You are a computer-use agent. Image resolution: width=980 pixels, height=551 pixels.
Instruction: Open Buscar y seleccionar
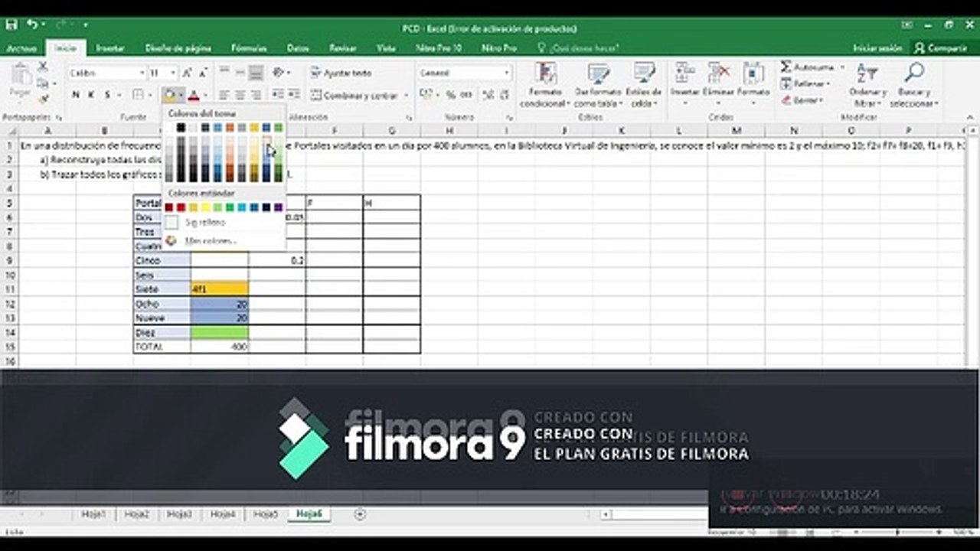pyautogui.click(x=914, y=85)
